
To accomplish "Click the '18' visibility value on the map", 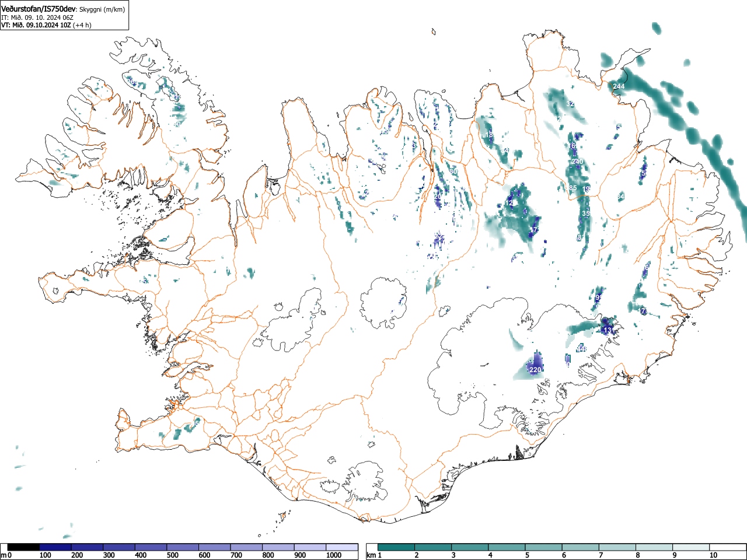I will pos(490,135).
